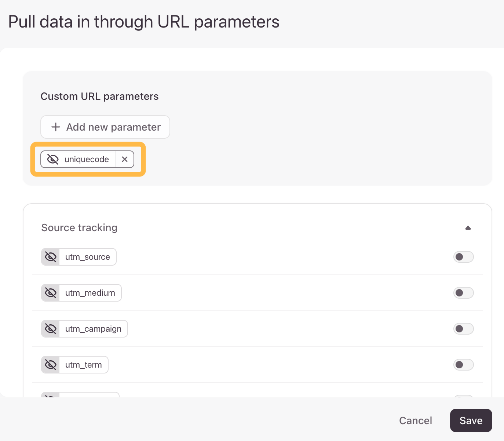Save the URL parameter settings

(471, 420)
